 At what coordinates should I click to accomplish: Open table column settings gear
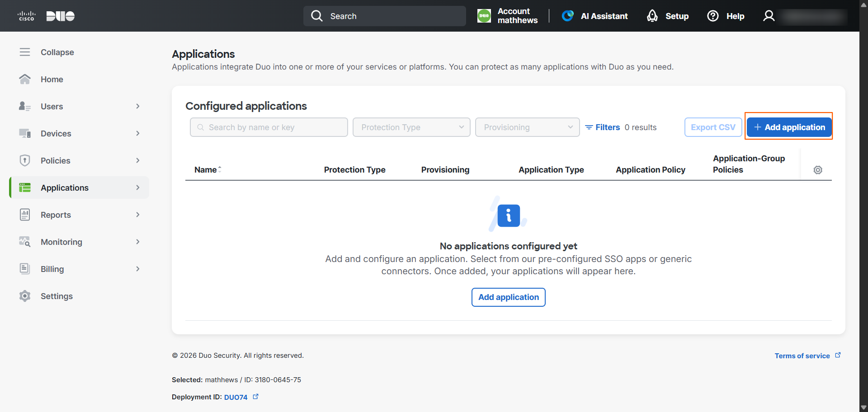click(818, 170)
